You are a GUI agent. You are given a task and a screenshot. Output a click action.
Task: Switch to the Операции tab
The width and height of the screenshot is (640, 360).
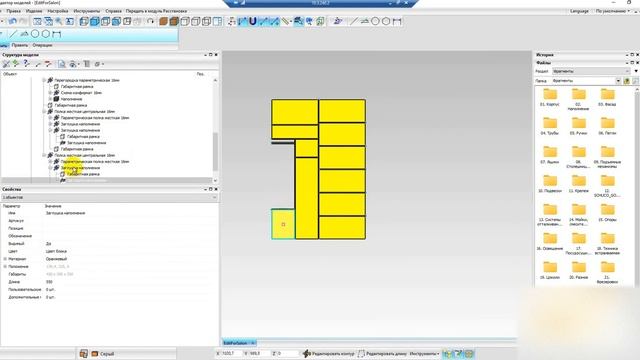[42, 45]
